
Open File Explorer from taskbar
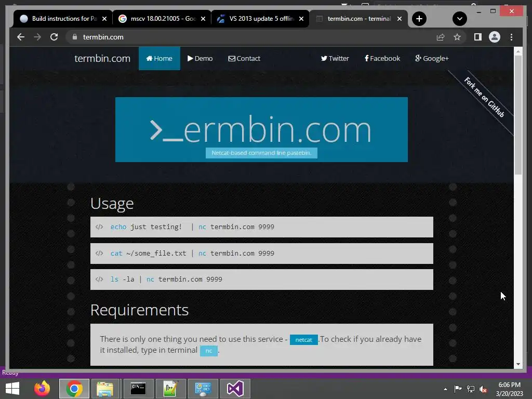tap(105, 389)
